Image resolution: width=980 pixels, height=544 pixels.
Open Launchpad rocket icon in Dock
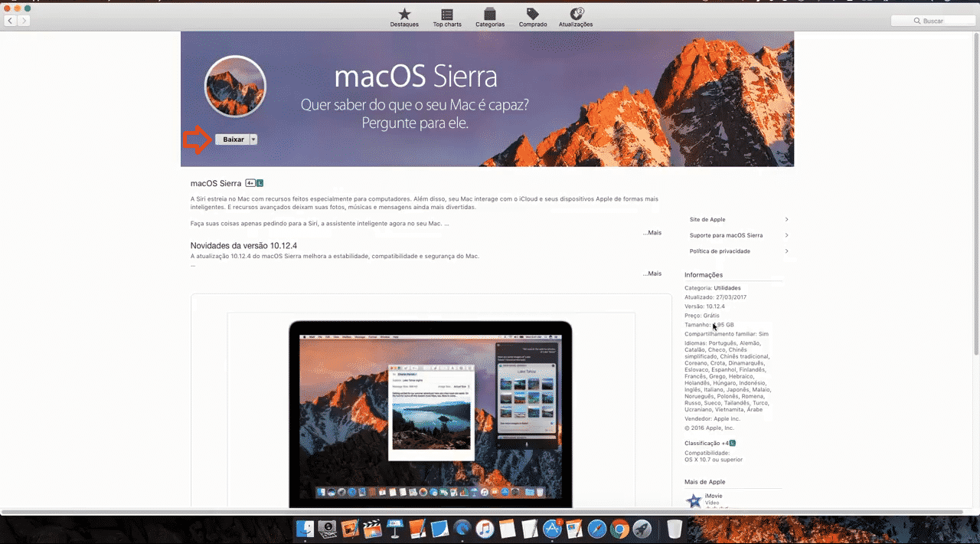pyautogui.click(x=642, y=529)
